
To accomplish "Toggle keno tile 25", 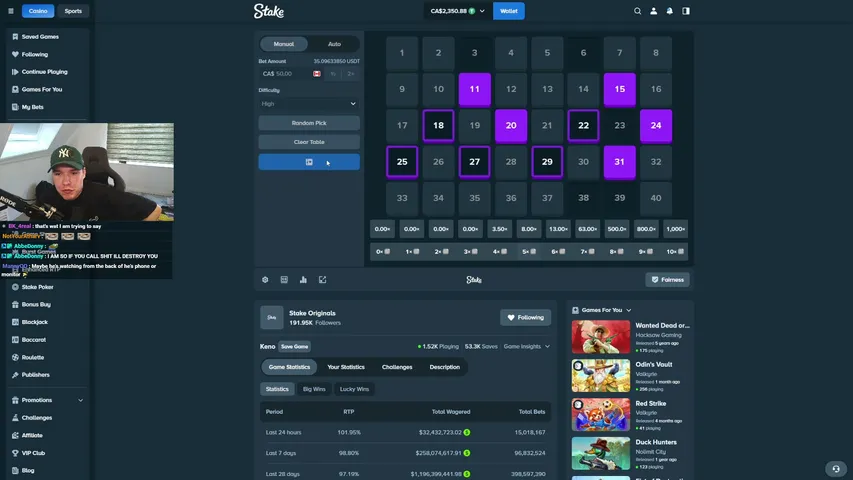I will point(402,162).
